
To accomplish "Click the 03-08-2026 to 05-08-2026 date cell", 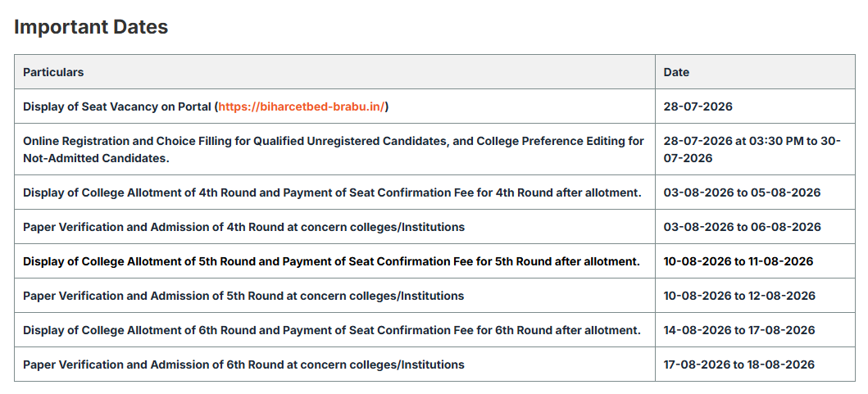I will [x=755, y=192].
